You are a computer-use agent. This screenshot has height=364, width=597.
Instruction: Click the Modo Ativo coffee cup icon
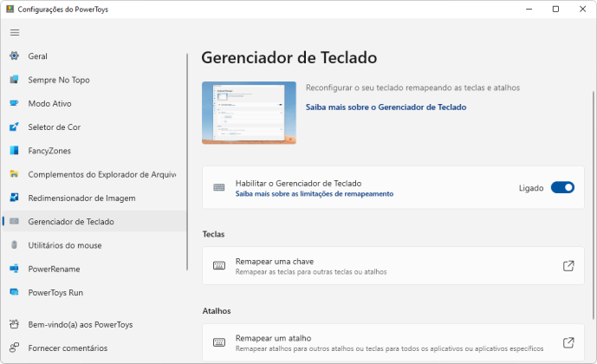click(14, 103)
